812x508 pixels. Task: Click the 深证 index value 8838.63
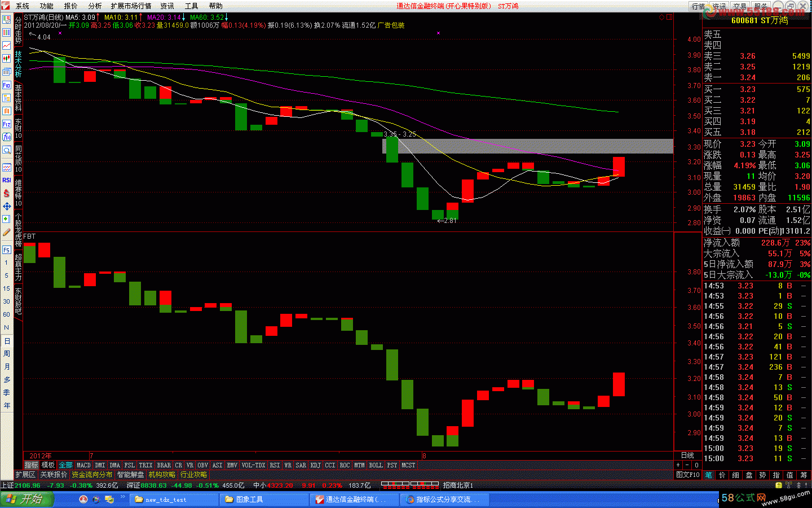point(153,485)
